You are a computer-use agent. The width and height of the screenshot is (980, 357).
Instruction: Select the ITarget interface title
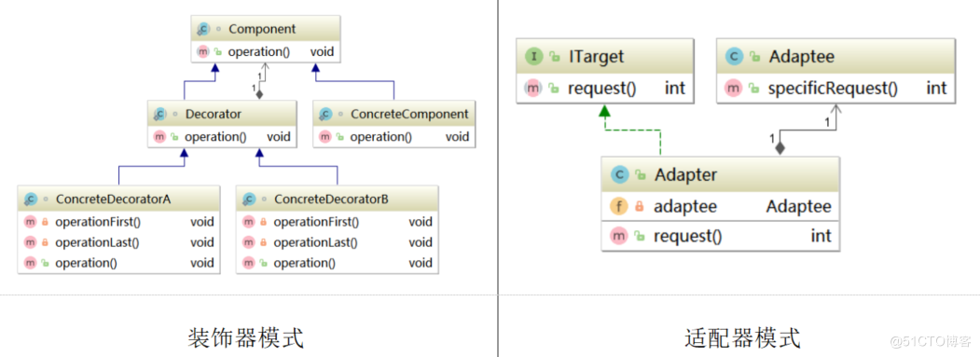(x=596, y=57)
